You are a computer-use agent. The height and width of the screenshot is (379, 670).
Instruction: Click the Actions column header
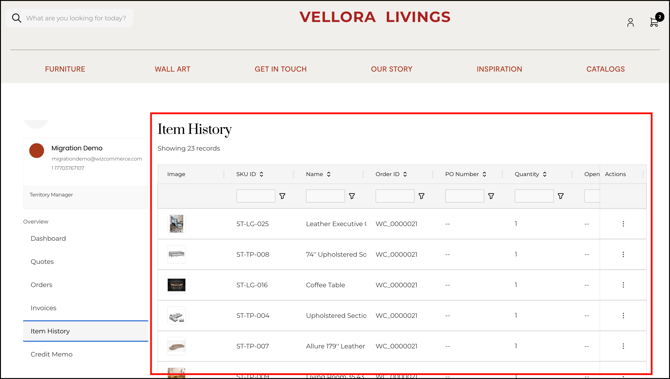click(615, 174)
